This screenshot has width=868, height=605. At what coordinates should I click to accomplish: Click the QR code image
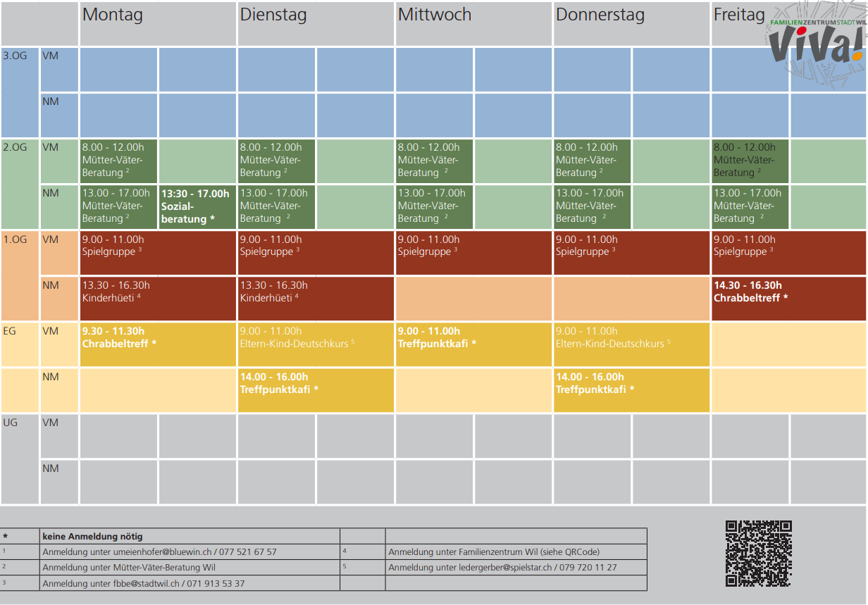758,554
